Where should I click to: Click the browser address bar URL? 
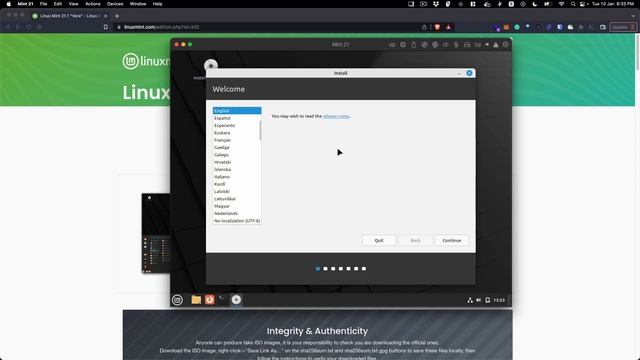tap(162, 27)
